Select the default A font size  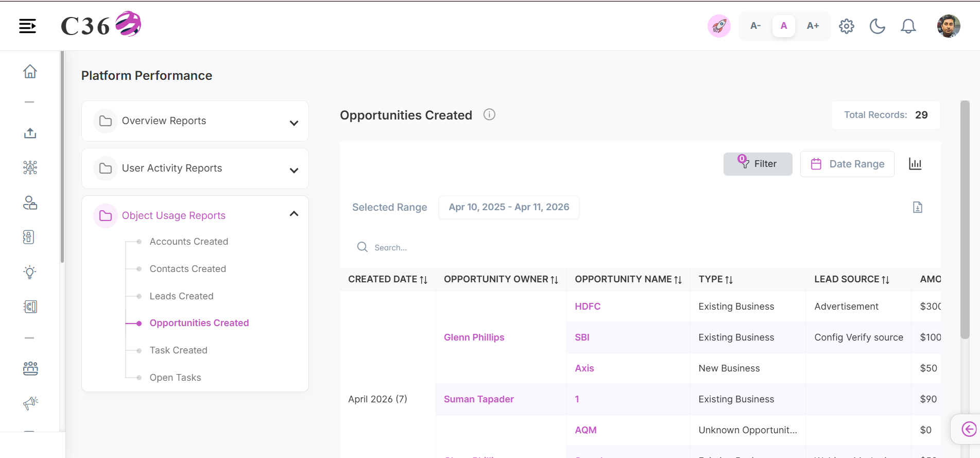click(784, 26)
